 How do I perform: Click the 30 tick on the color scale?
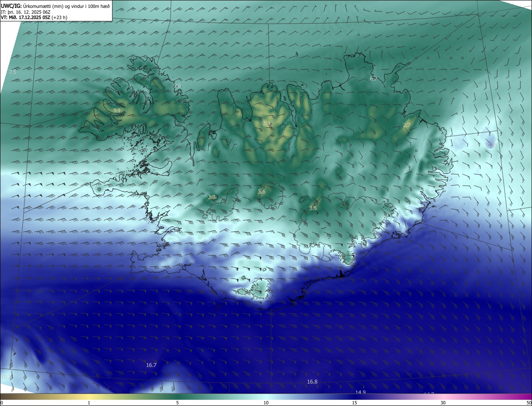443,403
